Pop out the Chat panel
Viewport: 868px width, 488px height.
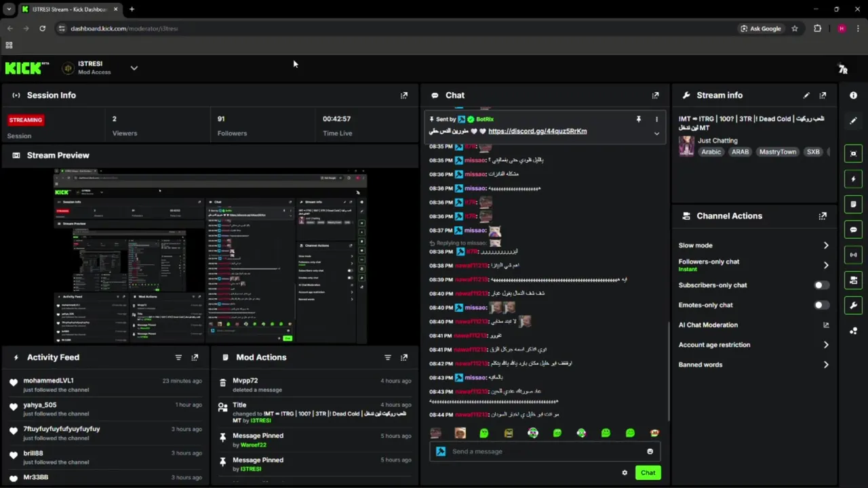coord(655,96)
